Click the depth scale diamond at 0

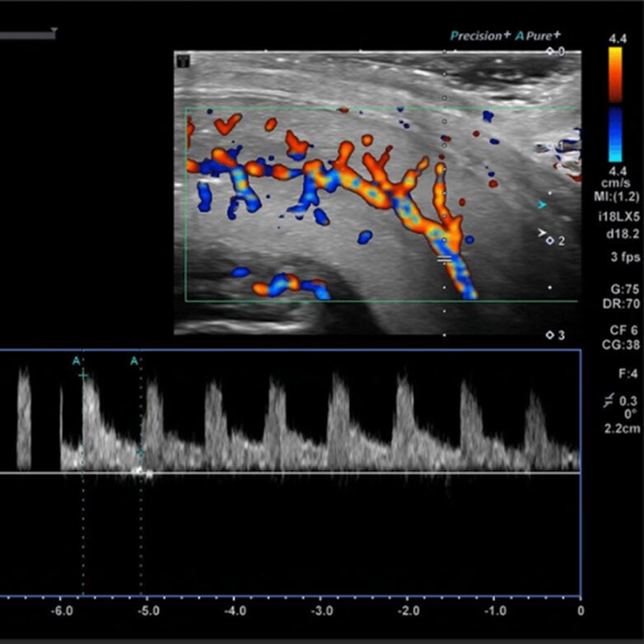[550, 52]
